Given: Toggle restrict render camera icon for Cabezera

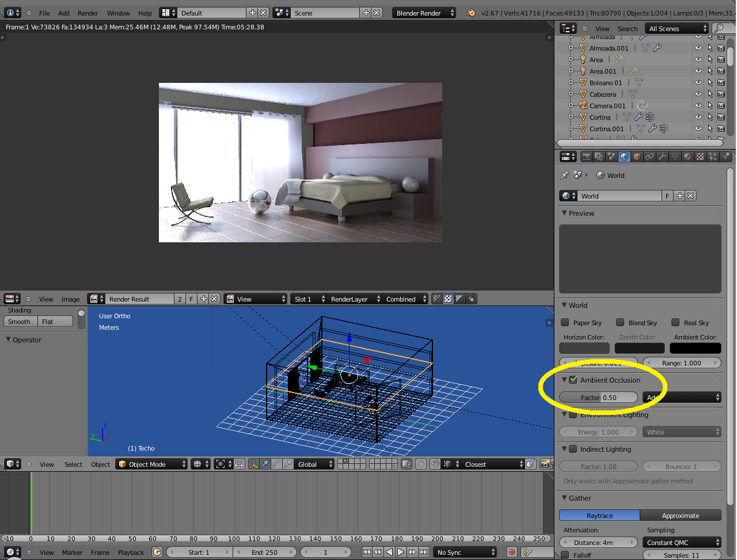Looking at the screenshot, I should coord(721,94).
